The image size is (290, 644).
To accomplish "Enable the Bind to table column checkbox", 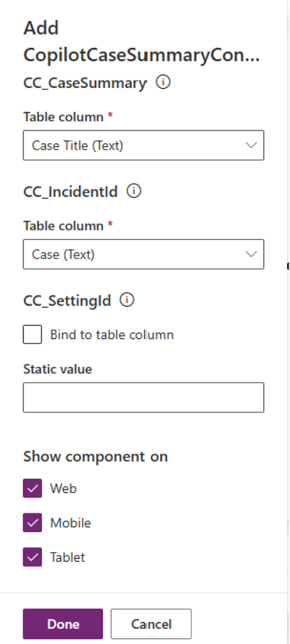I will pyautogui.click(x=33, y=334).
